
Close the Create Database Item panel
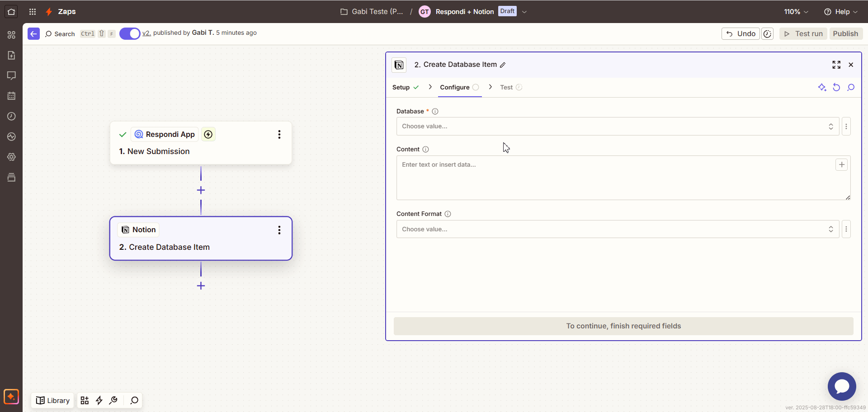851,65
